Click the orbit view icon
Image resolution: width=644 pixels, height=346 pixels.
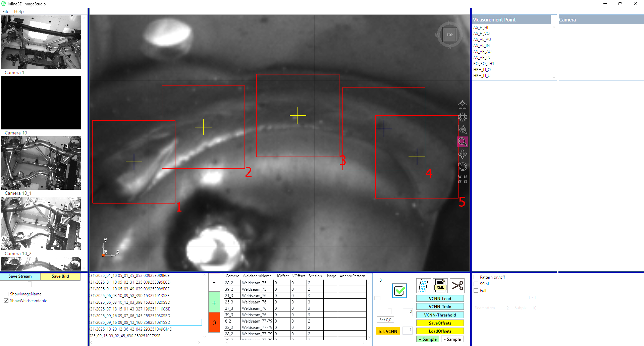click(462, 117)
